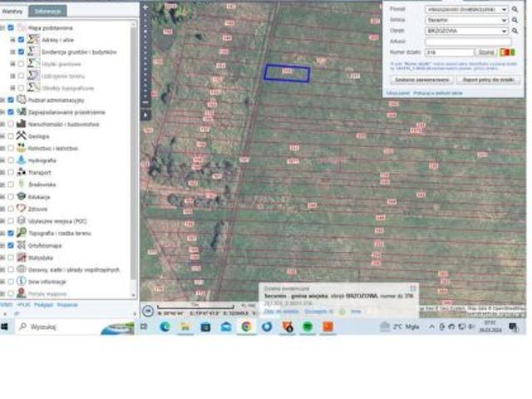The width and height of the screenshot is (532, 399).
Task: Open the Powiat dropdown
Action: [466, 9]
